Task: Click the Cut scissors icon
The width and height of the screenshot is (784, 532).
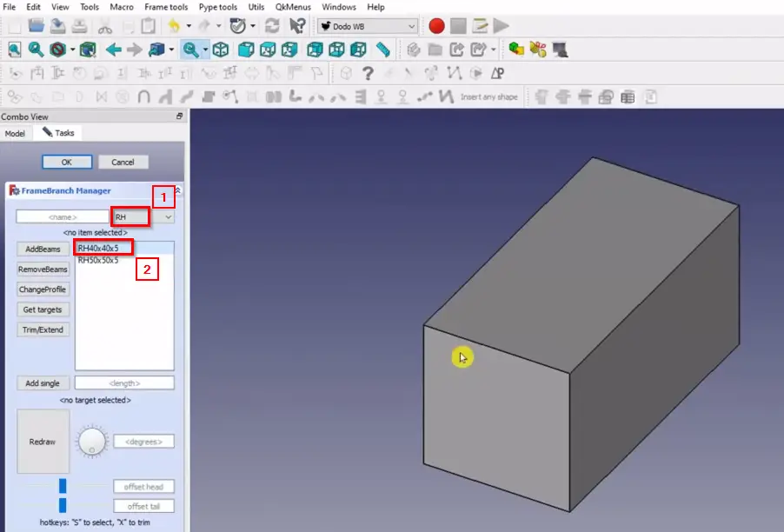Action: point(105,26)
